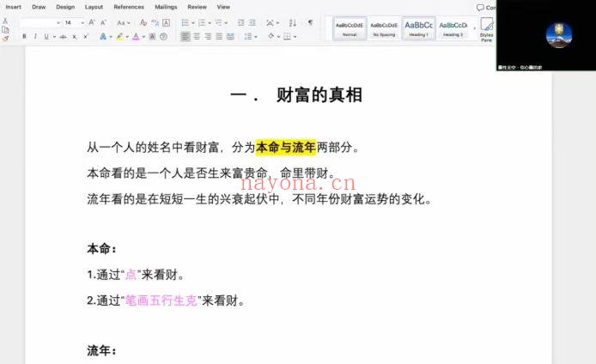Toggle show paragraph marks
The width and height of the screenshot is (596, 364).
(311, 23)
